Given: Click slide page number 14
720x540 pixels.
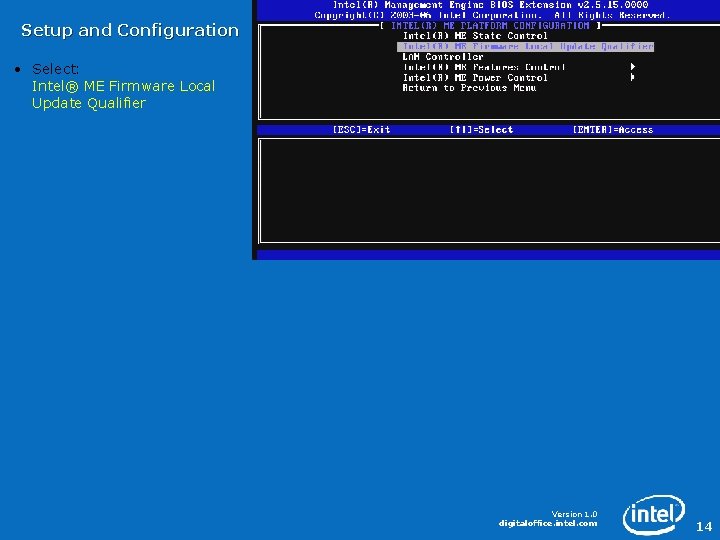Looking at the screenshot, I should click(x=704, y=526).
